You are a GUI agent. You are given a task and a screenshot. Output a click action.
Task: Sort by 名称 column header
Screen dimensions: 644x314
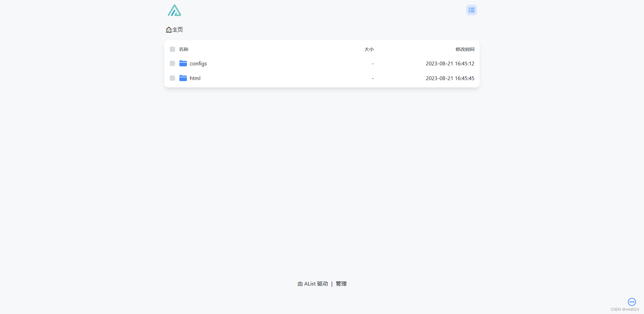[x=183, y=49]
